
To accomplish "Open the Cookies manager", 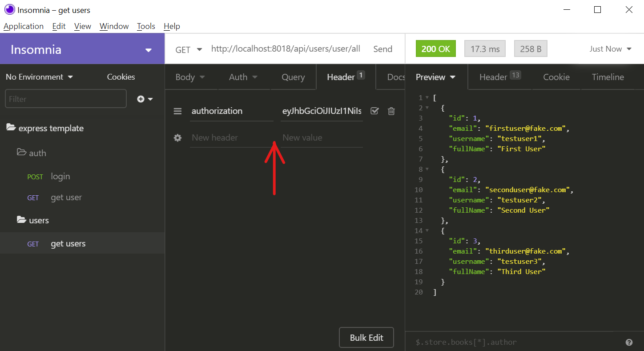I will (121, 77).
